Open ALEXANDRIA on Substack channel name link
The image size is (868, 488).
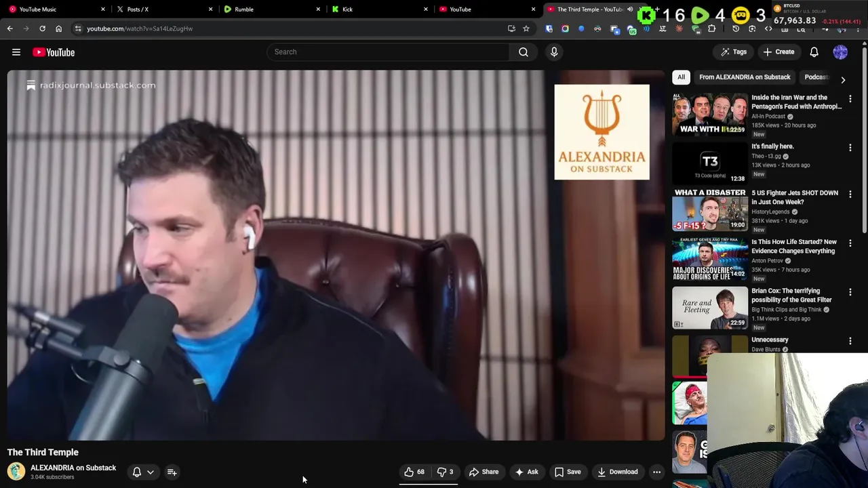point(73,468)
